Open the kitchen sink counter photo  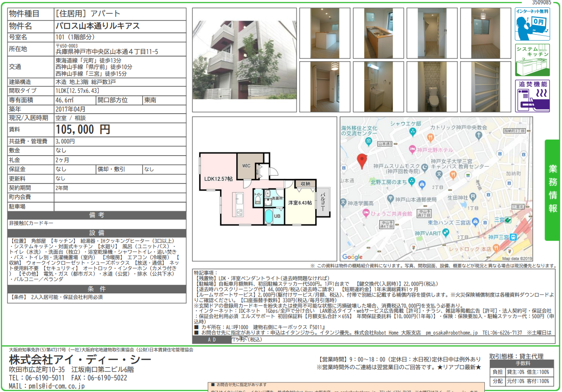tap(378, 32)
